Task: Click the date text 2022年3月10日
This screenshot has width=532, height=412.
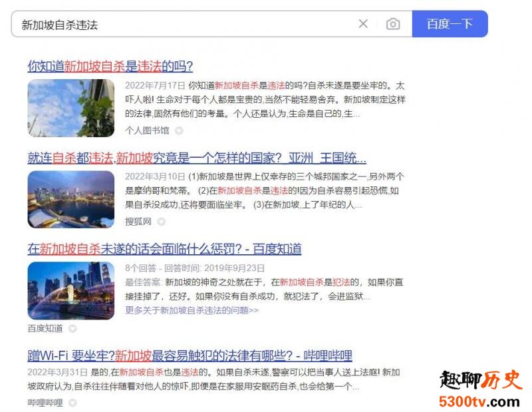Action: (x=155, y=176)
